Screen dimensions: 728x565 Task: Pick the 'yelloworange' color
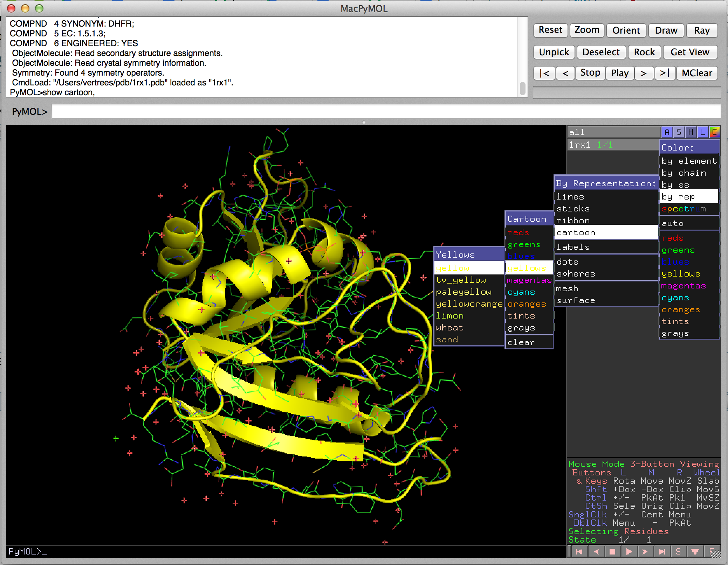click(x=469, y=304)
